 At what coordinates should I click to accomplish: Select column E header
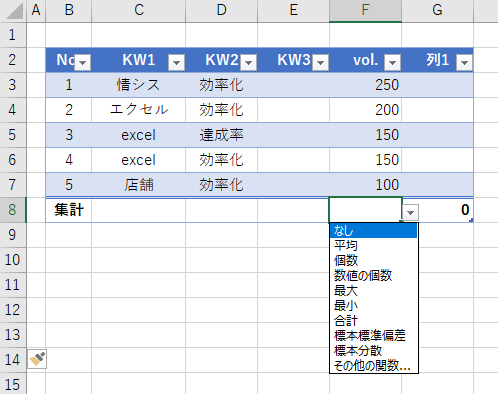click(x=294, y=11)
